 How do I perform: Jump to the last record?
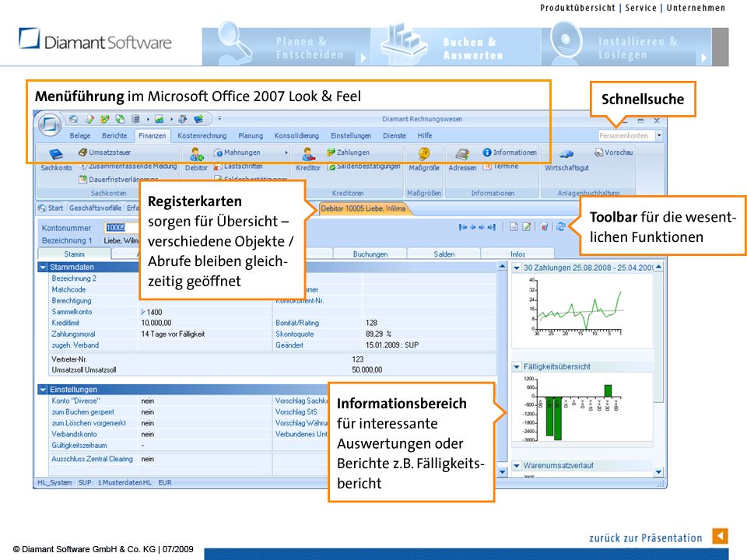(x=492, y=227)
